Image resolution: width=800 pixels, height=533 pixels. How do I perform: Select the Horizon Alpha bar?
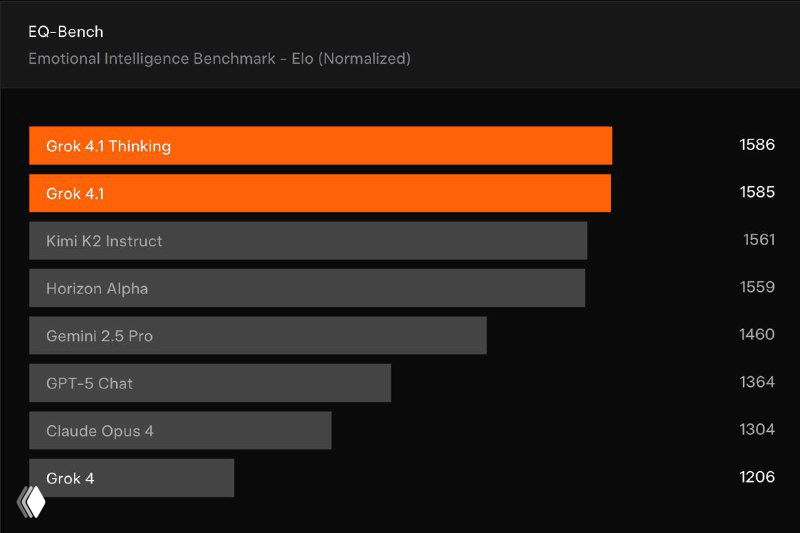(307, 288)
